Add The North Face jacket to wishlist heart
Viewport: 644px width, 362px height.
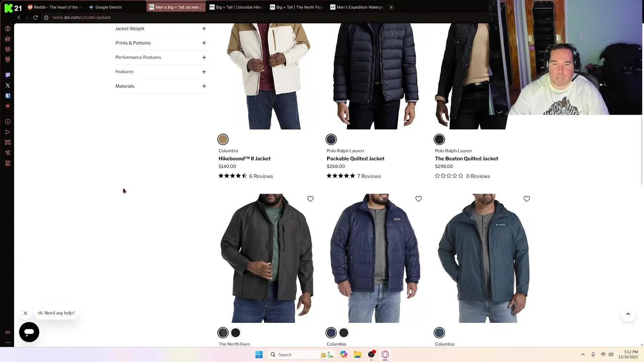coord(310,199)
